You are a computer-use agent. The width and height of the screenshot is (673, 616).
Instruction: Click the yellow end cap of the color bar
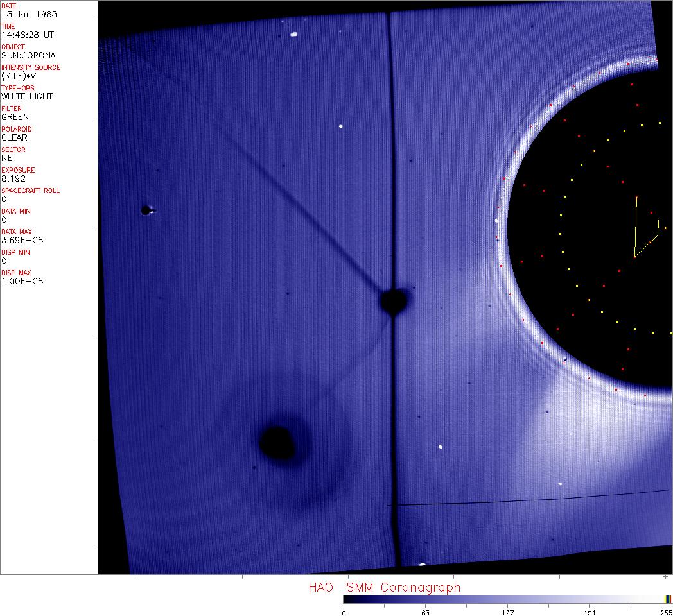[668, 599]
